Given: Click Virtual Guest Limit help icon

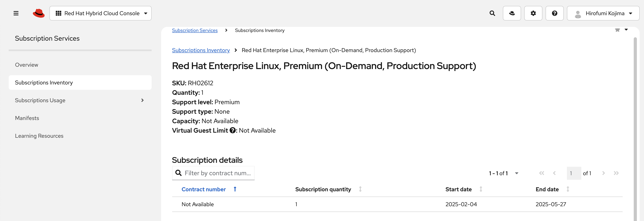Looking at the screenshot, I should (x=232, y=130).
